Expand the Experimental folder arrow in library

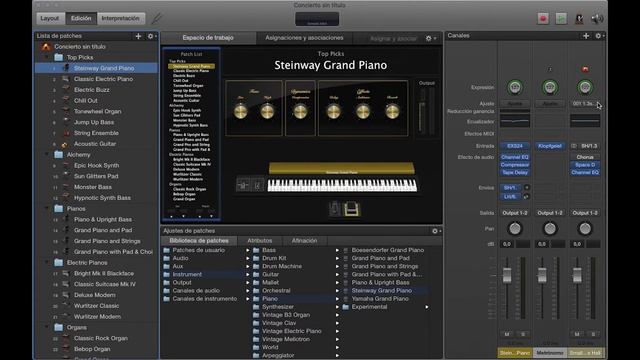427,307
